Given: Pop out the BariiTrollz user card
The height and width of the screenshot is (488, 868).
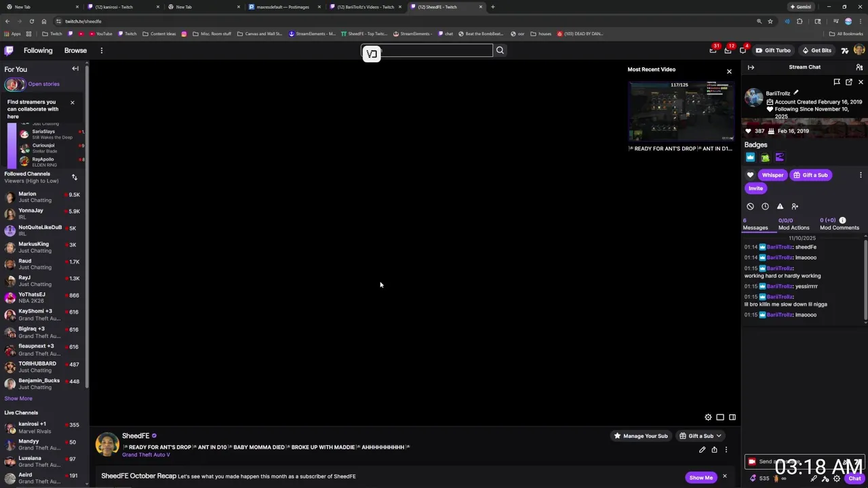Looking at the screenshot, I should coord(848,82).
